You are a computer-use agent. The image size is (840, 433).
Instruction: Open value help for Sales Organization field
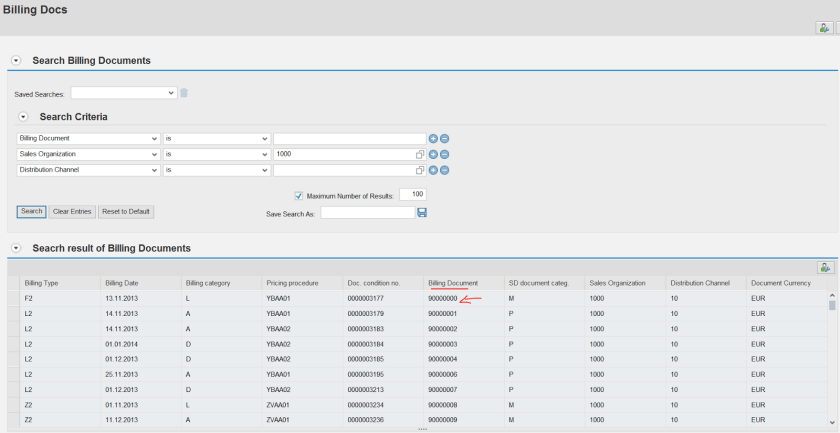420,154
